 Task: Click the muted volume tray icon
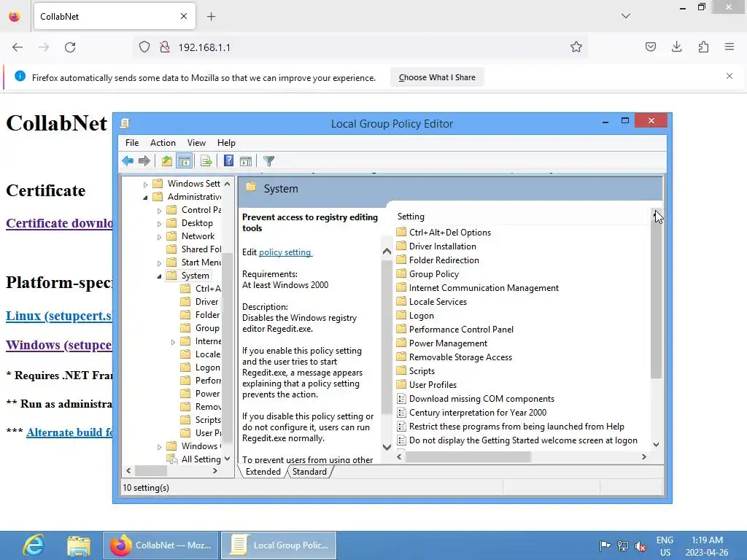tap(640, 545)
